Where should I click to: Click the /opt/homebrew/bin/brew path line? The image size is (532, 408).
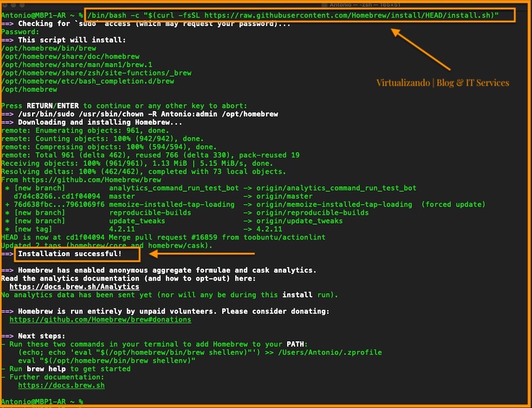pyautogui.click(x=49, y=48)
